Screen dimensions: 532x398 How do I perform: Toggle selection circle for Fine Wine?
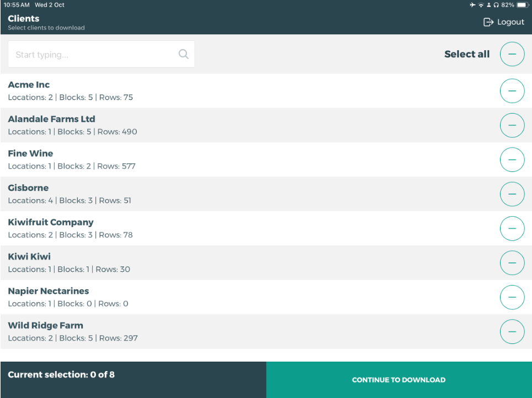pyautogui.click(x=512, y=160)
